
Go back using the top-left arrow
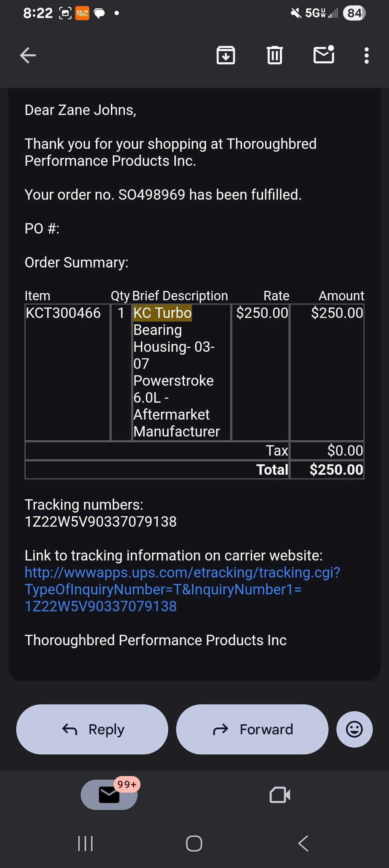[28, 56]
